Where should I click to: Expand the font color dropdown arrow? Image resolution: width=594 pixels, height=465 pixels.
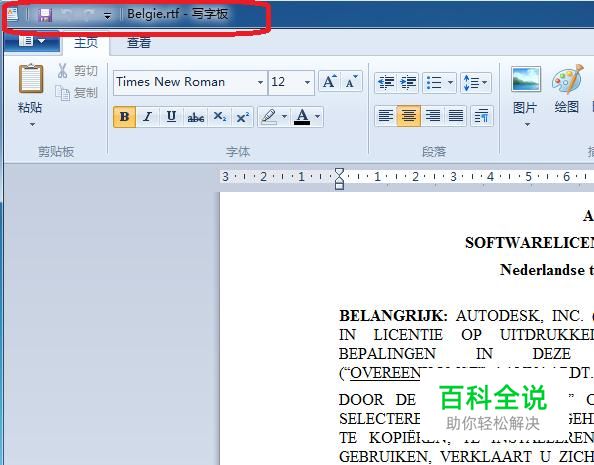coord(317,117)
